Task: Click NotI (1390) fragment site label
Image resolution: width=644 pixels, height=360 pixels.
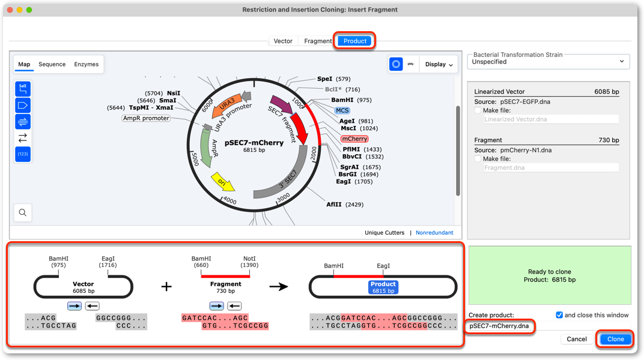Action: coord(249,262)
